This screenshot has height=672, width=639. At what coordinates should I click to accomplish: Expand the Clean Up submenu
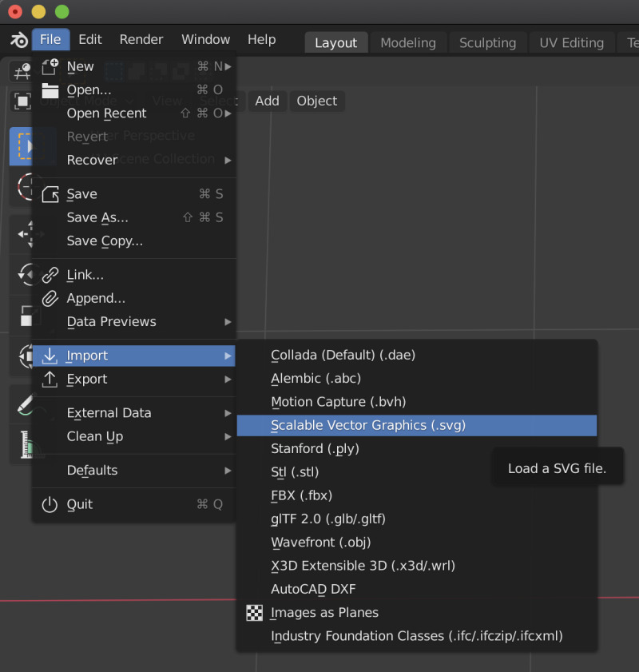coord(228,437)
